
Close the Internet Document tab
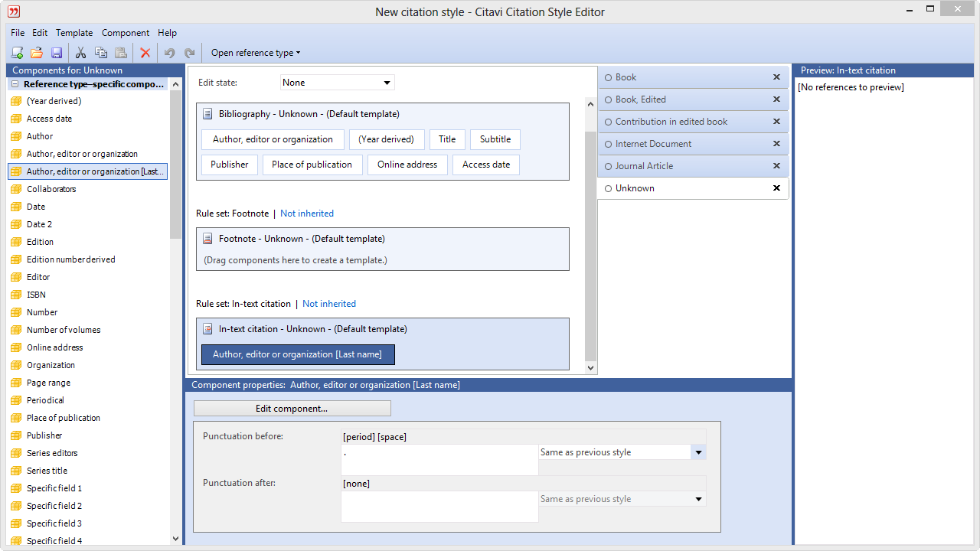pyautogui.click(x=776, y=144)
